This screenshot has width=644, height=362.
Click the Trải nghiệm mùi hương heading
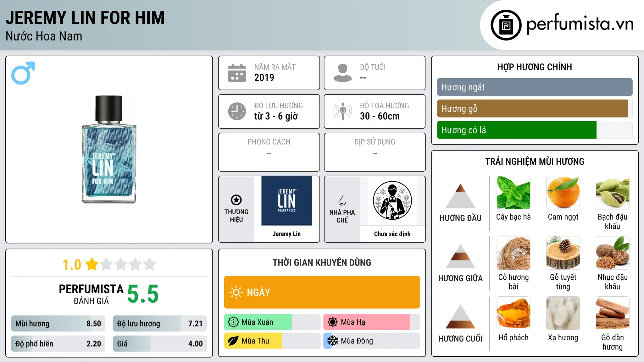(x=535, y=162)
